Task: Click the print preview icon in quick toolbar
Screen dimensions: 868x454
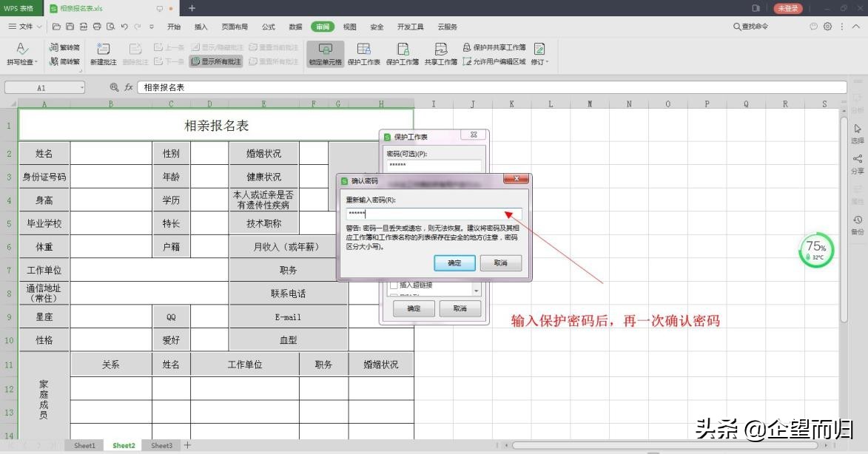Action: point(111,27)
